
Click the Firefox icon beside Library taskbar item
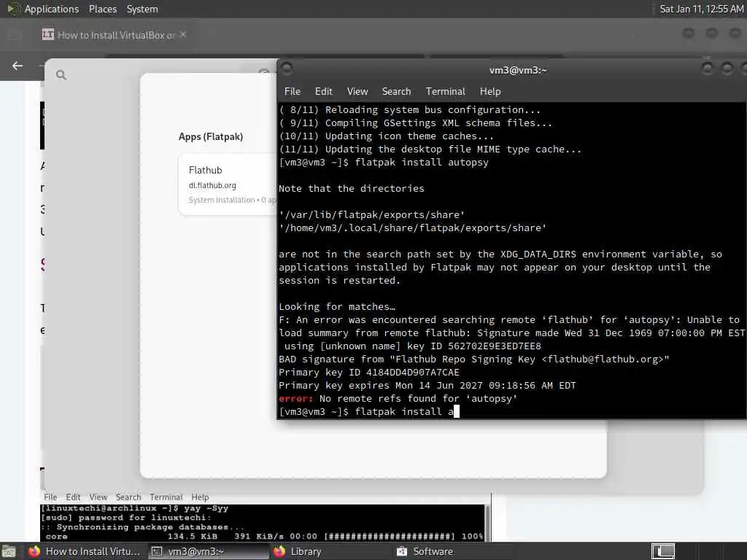click(x=279, y=551)
